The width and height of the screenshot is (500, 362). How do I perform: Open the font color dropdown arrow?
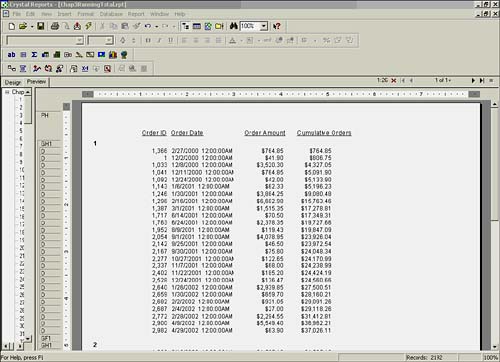coord(241,41)
